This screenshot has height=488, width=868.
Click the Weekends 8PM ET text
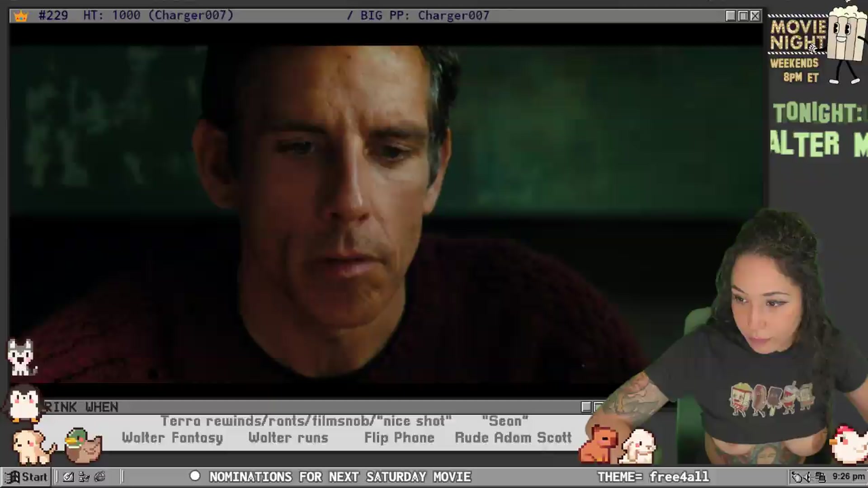pyautogui.click(x=795, y=70)
